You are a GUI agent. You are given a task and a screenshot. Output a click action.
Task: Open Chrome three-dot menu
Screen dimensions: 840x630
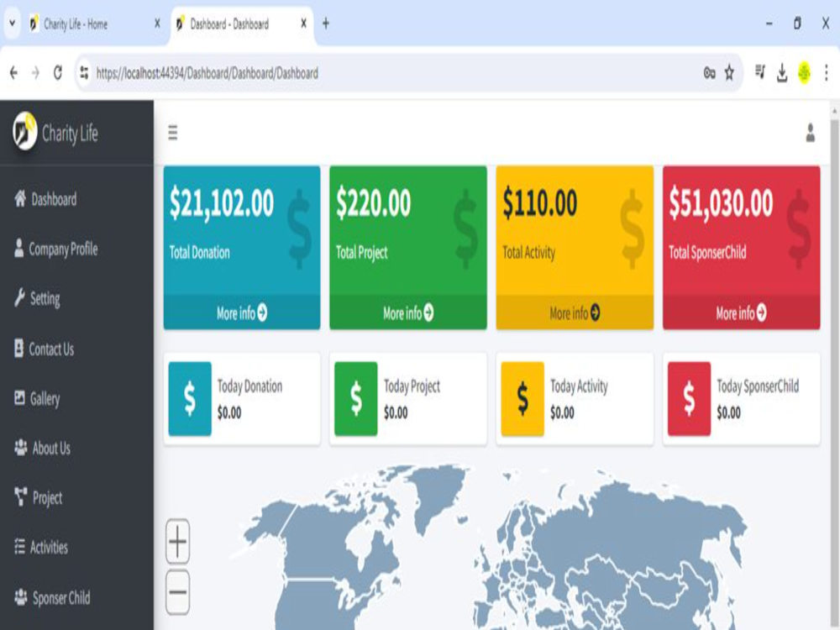[826, 73]
